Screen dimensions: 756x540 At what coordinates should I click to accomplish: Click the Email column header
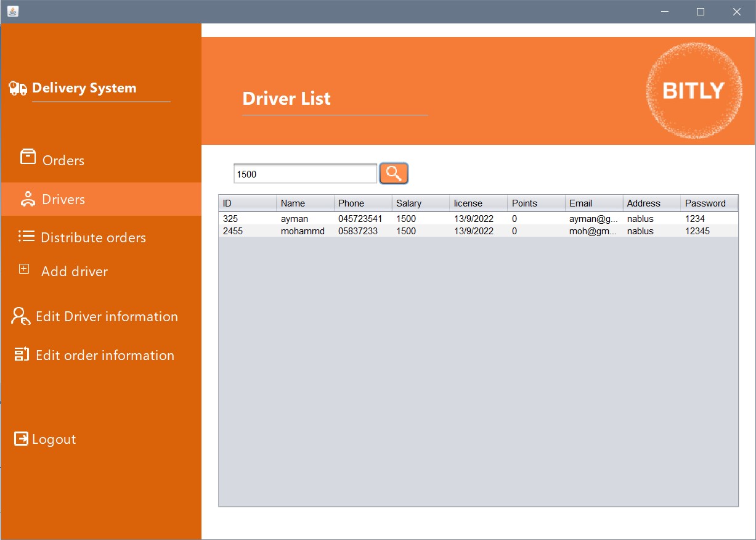click(595, 203)
